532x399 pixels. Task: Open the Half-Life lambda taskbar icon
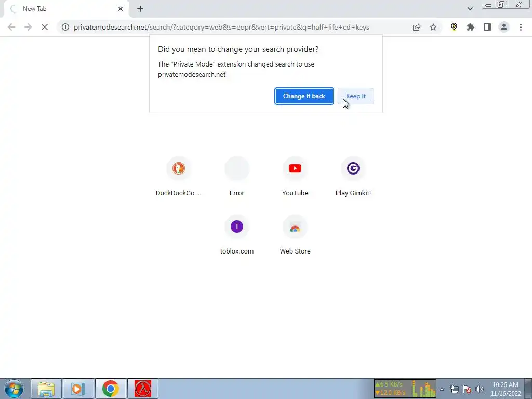click(142, 389)
